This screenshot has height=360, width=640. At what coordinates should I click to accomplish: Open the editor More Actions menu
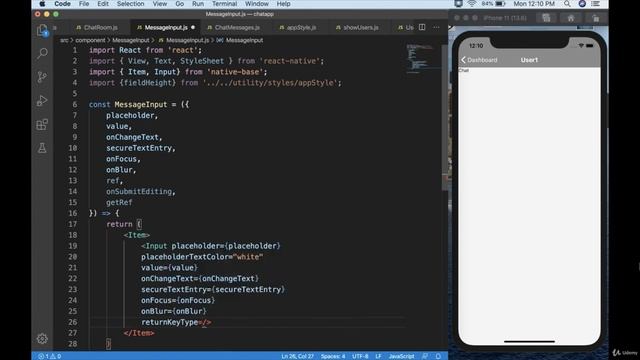pyautogui.click(x=436, y=27)
